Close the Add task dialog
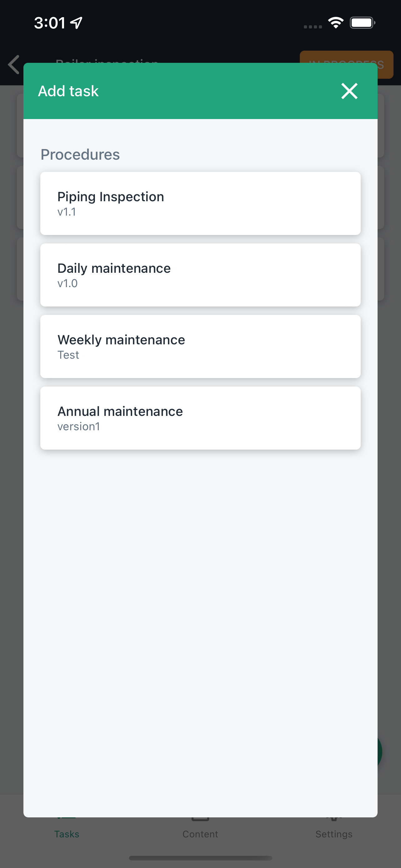The image size is (401, 868). click(349, 91)
